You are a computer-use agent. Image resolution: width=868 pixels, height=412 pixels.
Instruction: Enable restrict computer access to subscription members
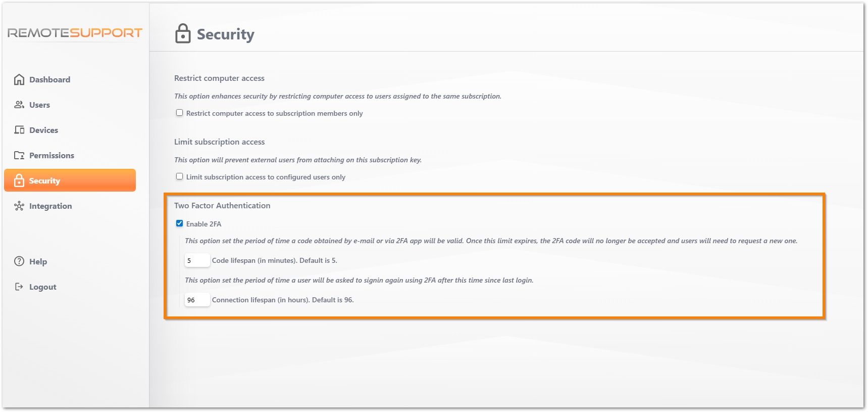point(179,113)
